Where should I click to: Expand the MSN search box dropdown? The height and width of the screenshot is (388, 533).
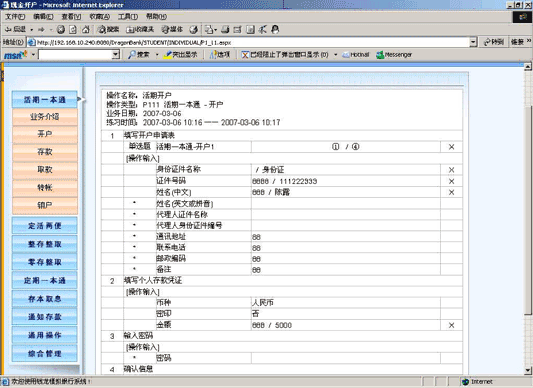click(116, 54)
